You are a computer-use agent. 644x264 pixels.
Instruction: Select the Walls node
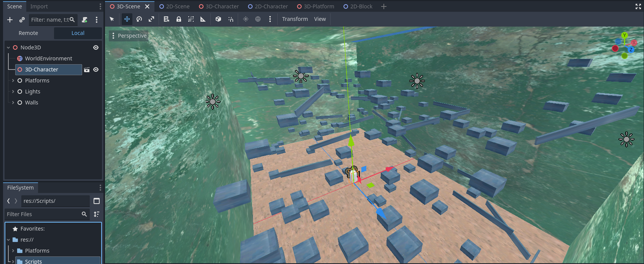[32, 103]
